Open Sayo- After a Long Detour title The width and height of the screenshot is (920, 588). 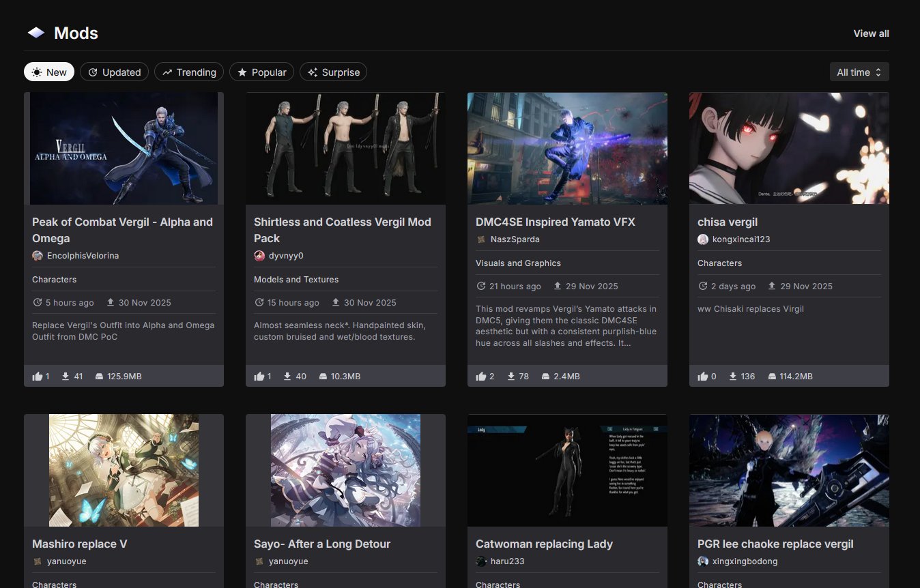(x=322, y=544)
